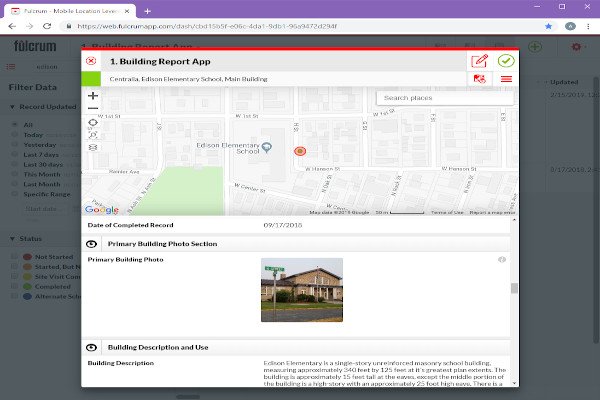
Task: Click the edit record pencil icon
Action: pyautogui.click(x=479, y=61)
